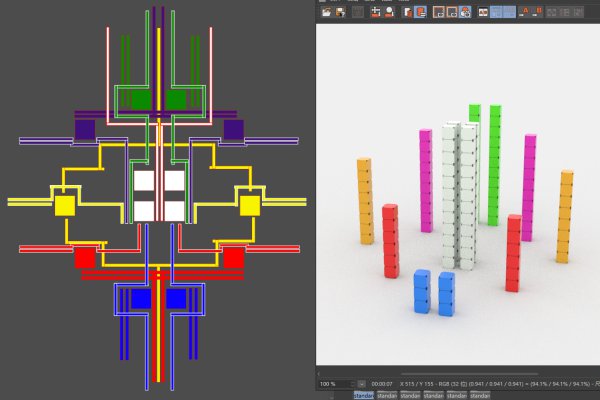Click the horizontal scrollbar under the render

pos(457,373)
